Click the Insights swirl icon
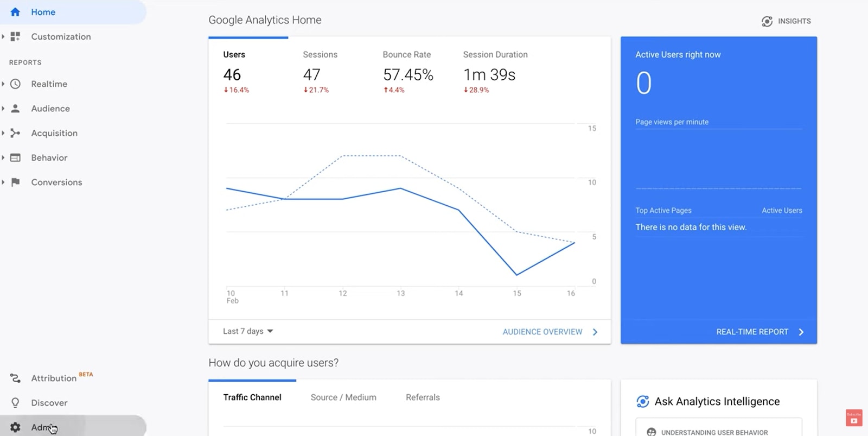 tap(767, 21)
